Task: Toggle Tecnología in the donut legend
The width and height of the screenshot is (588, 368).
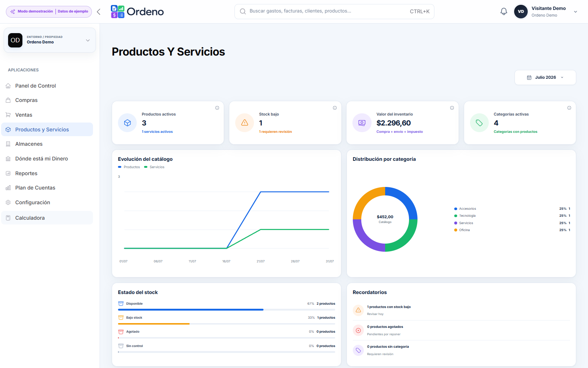Action: (465, 216)
